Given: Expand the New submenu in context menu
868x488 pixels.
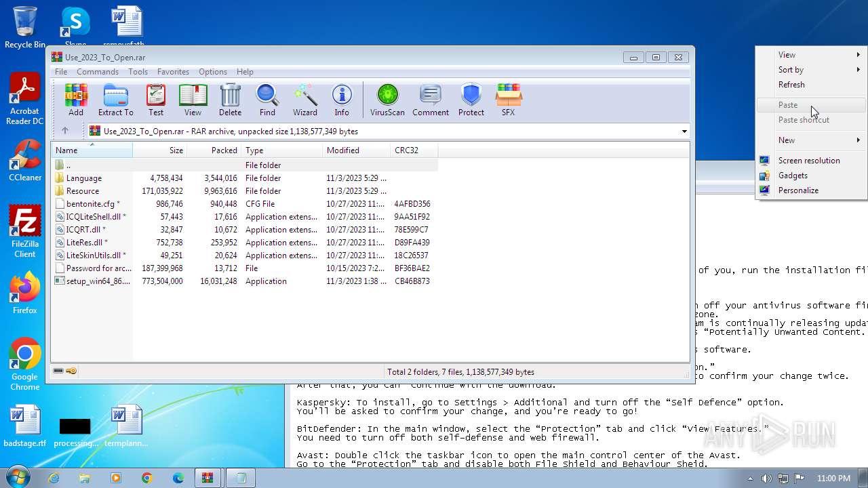Looking at the screenshot, I should (811, 140).
